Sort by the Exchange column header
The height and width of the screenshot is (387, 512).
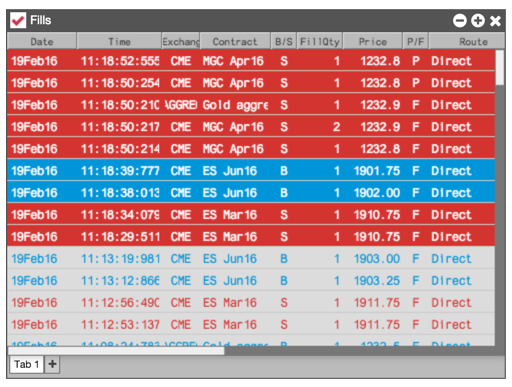(181, 42)
